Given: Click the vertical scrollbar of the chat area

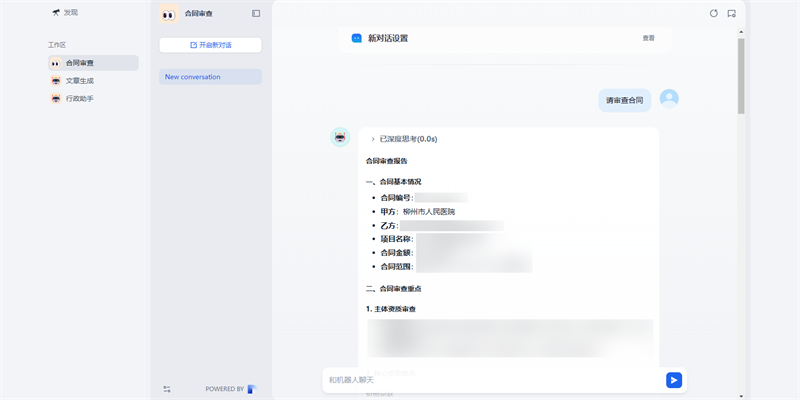Looking at the screenshot, I should tap(741, 80).
